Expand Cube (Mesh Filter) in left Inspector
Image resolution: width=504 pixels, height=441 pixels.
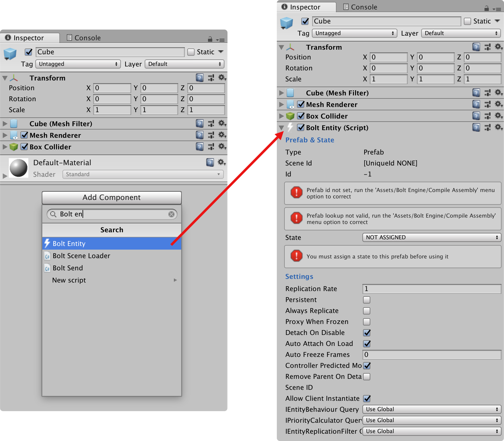(5, 124)
